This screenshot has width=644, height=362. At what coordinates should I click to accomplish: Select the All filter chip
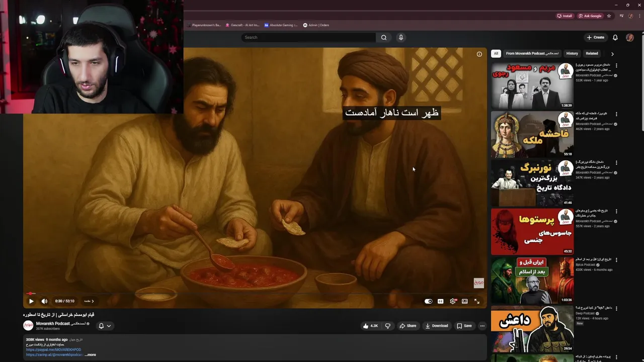pyautogui.click(x=496, y=53)
